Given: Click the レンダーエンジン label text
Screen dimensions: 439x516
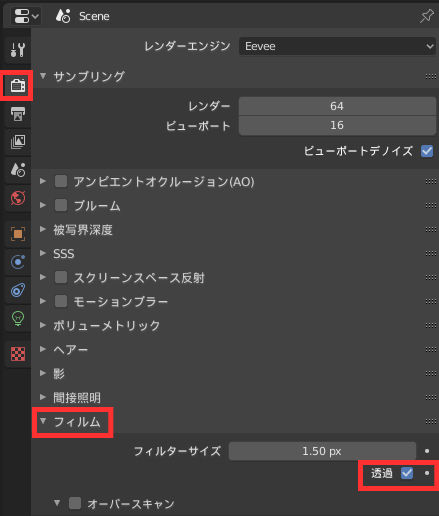Looking at the screenshot, I should point(187,46).
